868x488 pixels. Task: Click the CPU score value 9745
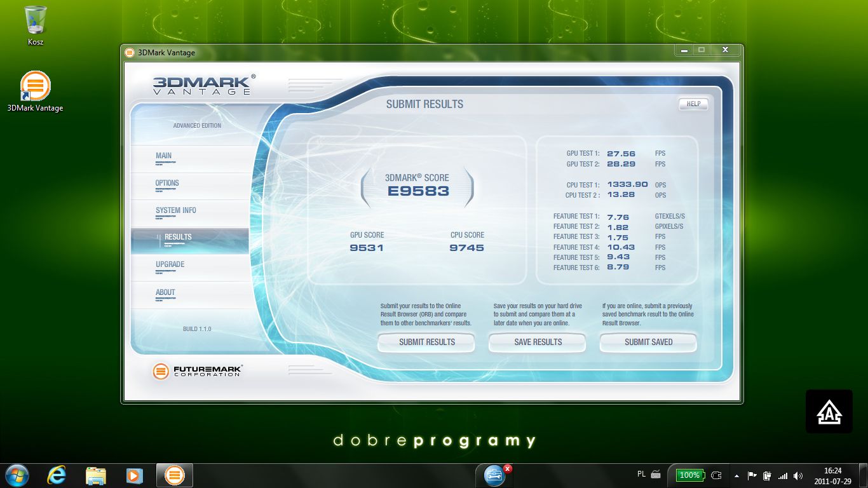tap(466, 248)
